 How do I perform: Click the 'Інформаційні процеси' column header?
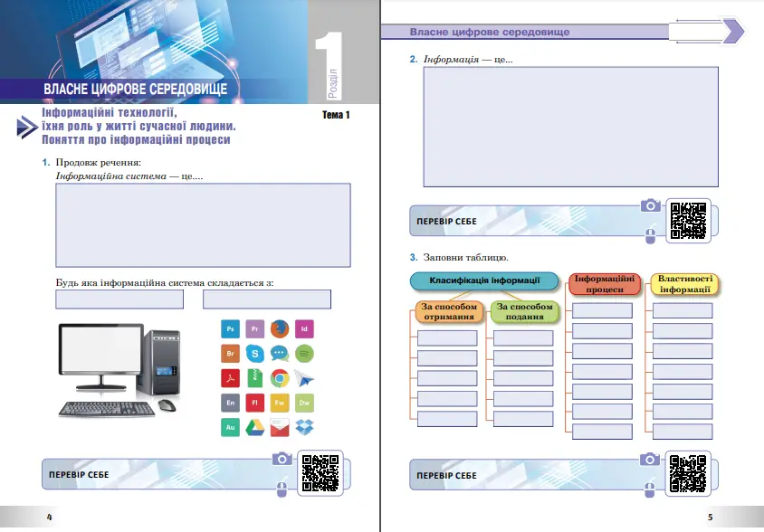coord(606,284)
